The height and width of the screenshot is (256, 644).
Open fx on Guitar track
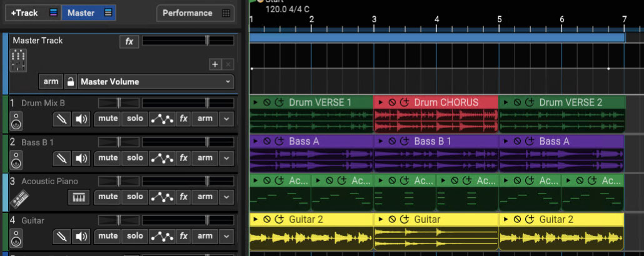(x=184, y=236)
